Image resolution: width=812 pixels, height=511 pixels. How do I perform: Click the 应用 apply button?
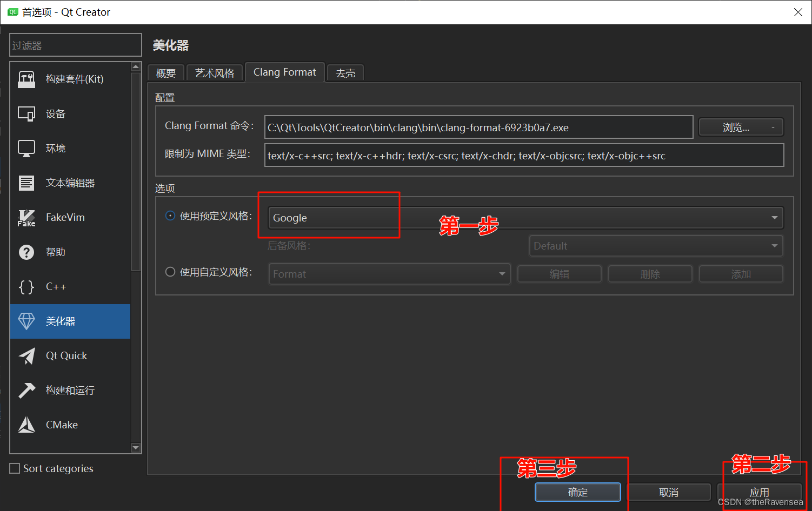point(760,492)
